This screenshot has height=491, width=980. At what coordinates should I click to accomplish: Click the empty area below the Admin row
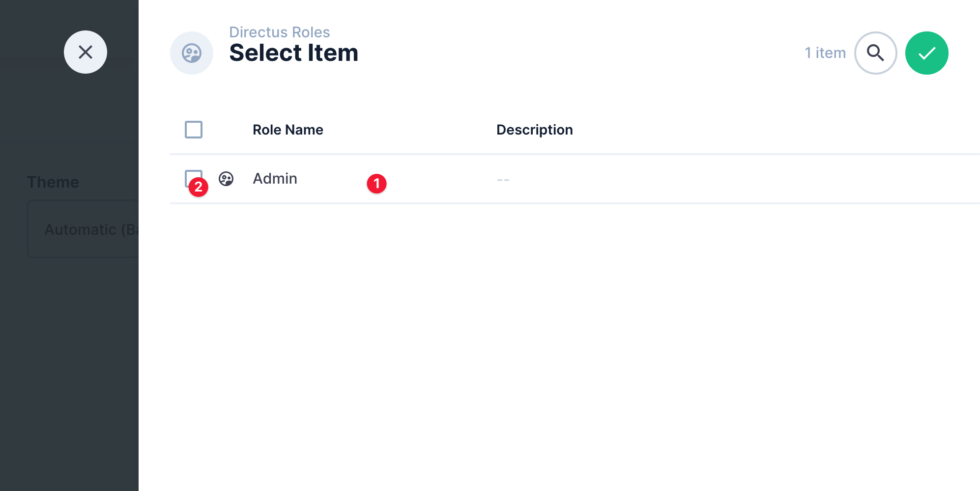(x=541, y=344)
